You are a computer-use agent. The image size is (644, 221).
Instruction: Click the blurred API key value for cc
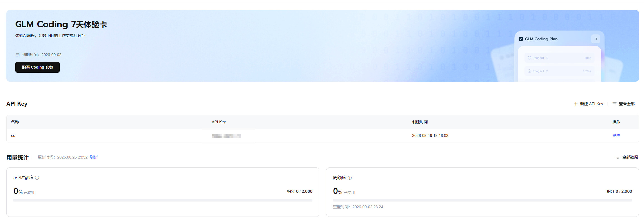[226, 136]
